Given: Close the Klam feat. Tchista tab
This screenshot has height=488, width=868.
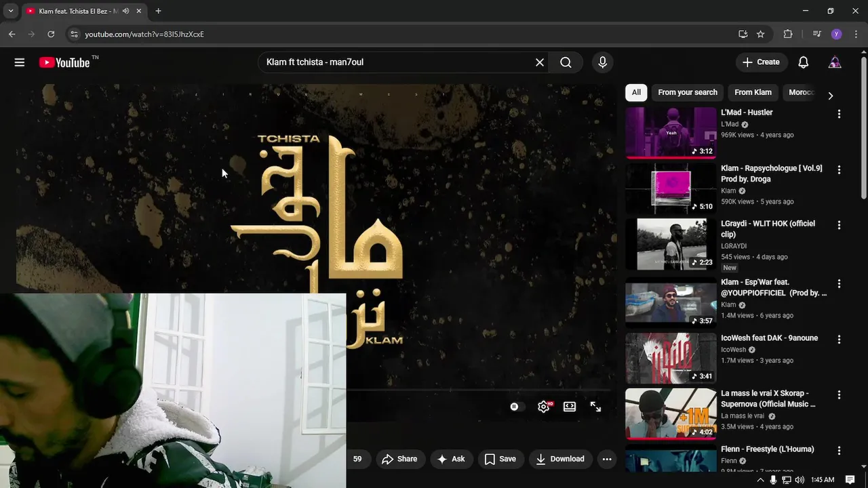Looking at the screenshot, I should click(139, 11).
